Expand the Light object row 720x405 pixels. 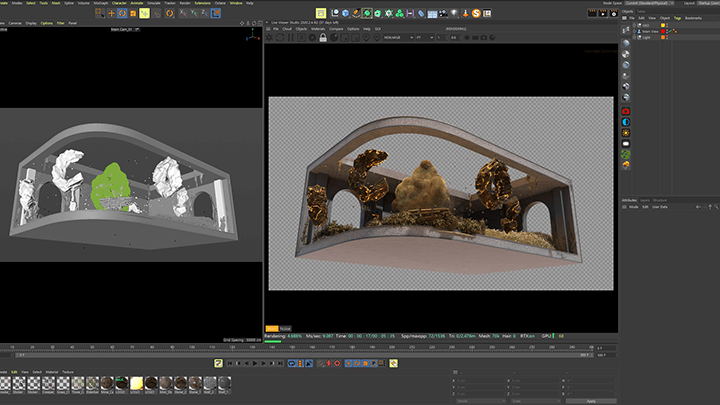point(635,37)
